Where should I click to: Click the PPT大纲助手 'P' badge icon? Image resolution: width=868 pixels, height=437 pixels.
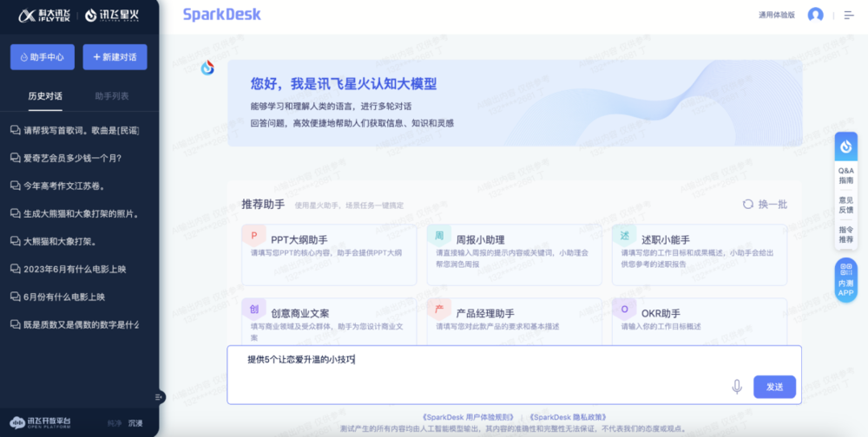coord(254,236)
